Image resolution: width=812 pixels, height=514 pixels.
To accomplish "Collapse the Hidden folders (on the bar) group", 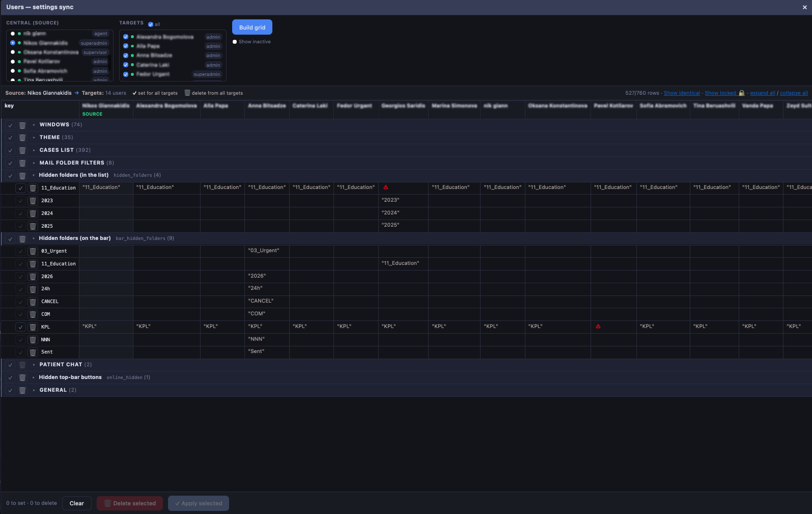I will [x=34, y=238].
